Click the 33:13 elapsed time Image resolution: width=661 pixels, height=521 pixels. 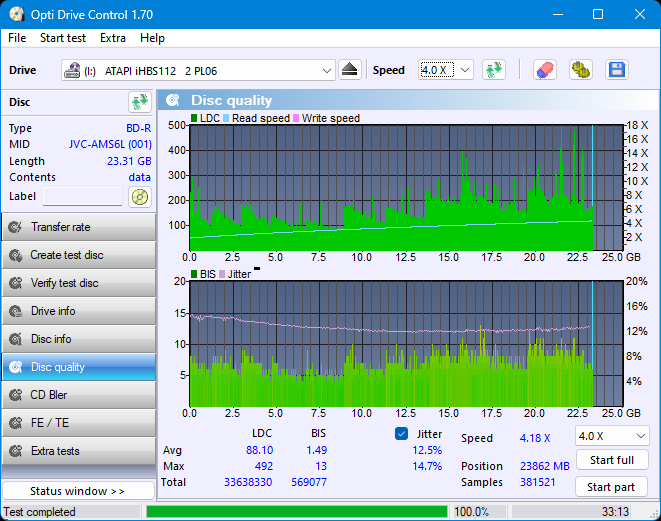point(615,512)
